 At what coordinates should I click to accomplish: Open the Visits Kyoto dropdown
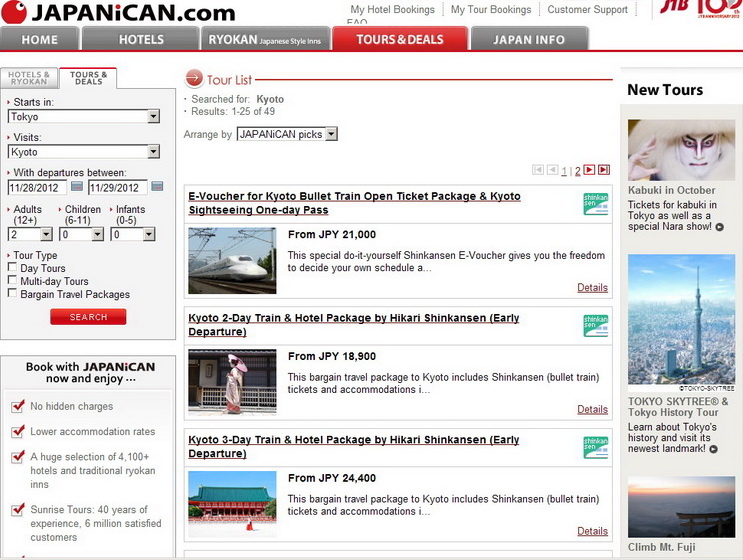click(x=84, y=152)
